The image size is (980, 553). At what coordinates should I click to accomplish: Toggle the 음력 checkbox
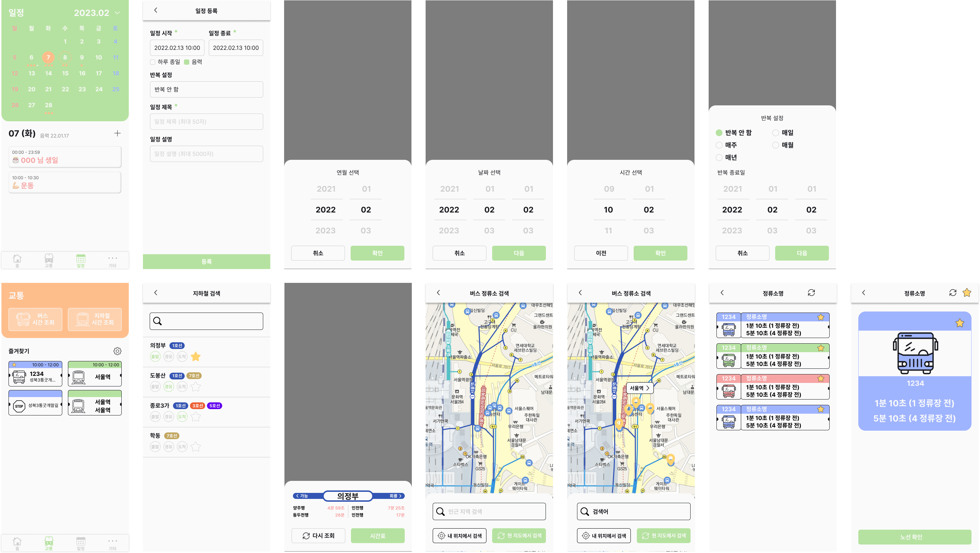[x=186, y=62]
